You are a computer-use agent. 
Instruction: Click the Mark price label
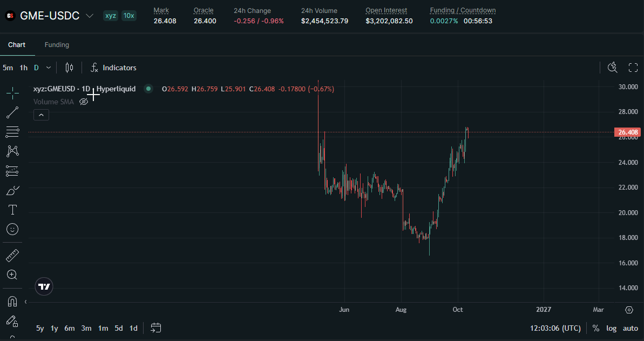coord(161,10)
